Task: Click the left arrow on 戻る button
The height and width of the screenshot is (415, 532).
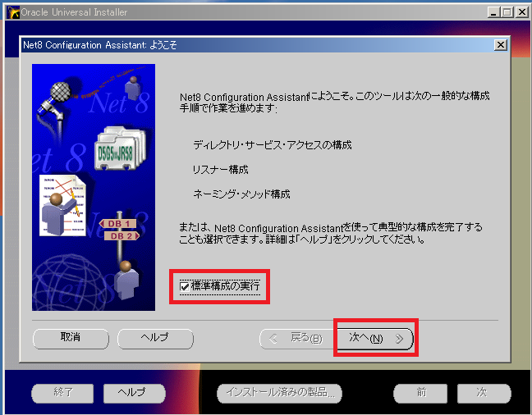Action: (x=273, y=339)
